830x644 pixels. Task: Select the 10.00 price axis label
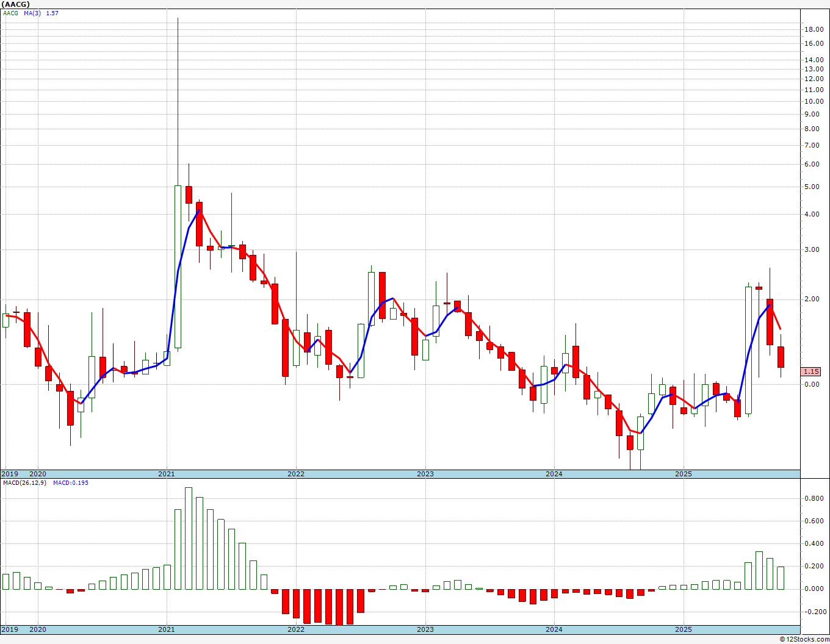[x=813, y=101]
